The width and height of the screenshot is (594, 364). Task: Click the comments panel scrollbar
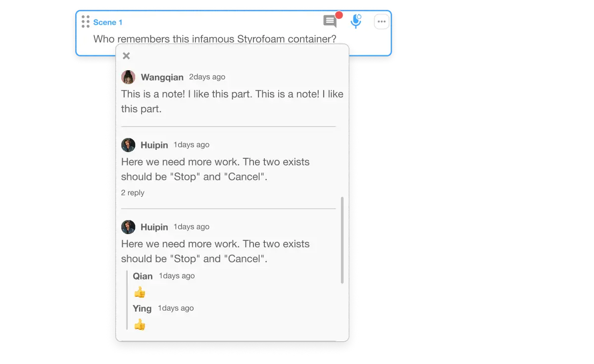pos(342,240)
